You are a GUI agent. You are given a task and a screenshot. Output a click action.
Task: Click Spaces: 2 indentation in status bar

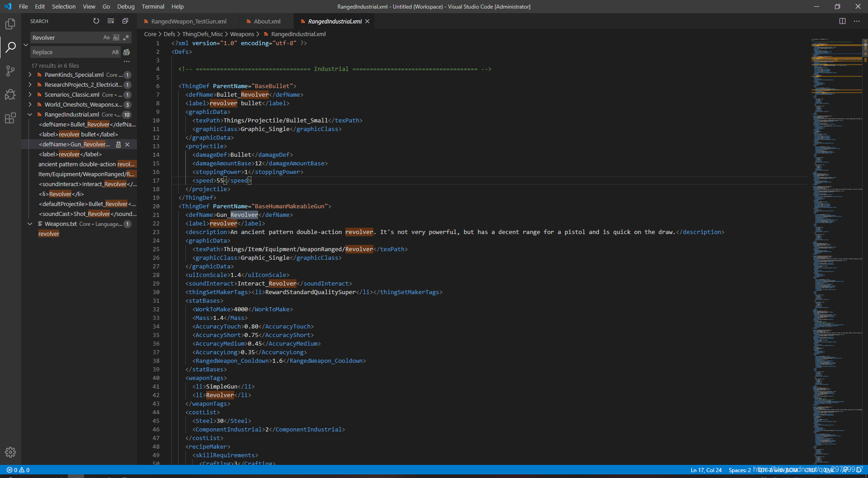pos(740,470)
